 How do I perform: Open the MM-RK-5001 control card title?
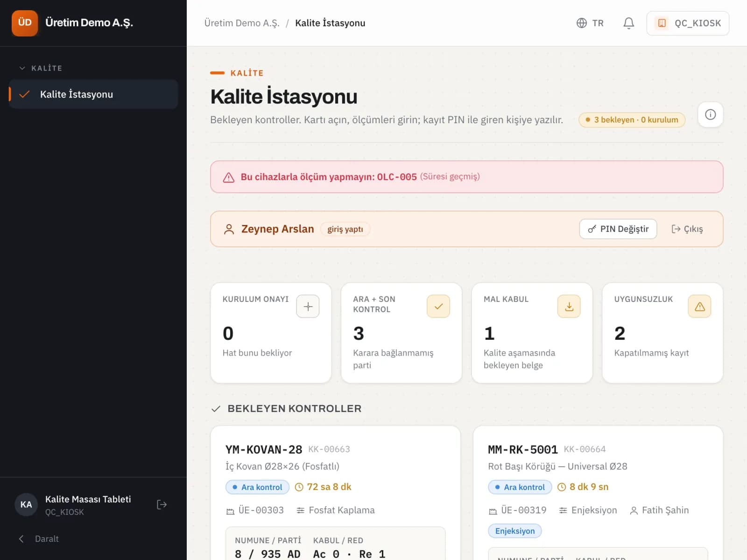point(523,449)
